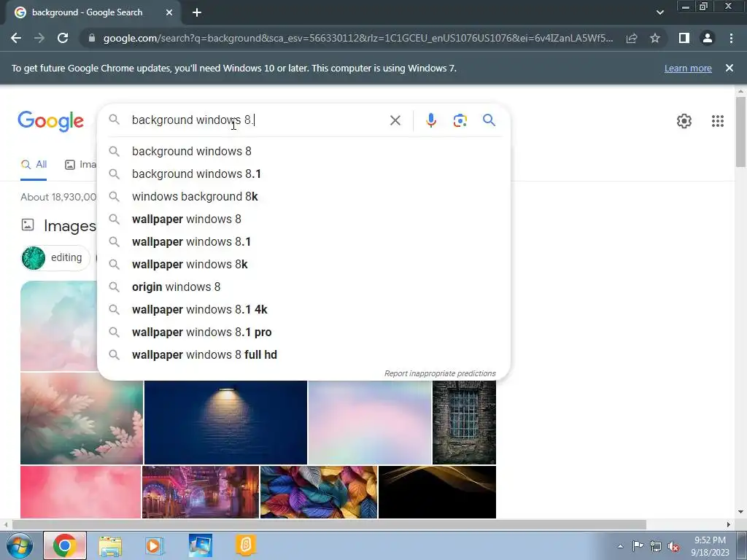Click Chrome in the taskbar
747x560 pixels.
tap(65, 545)
